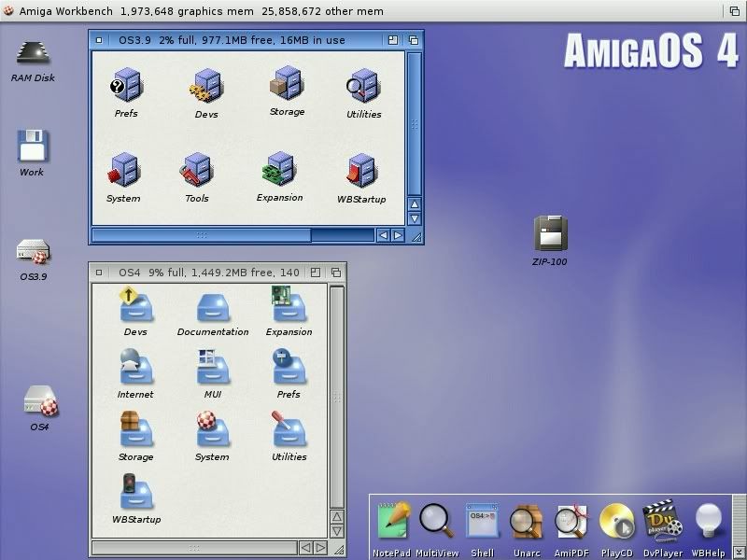Click the OS4 window depth gadget
The height and width of the screenshot is (560, 747).
(x=336, y=273)
